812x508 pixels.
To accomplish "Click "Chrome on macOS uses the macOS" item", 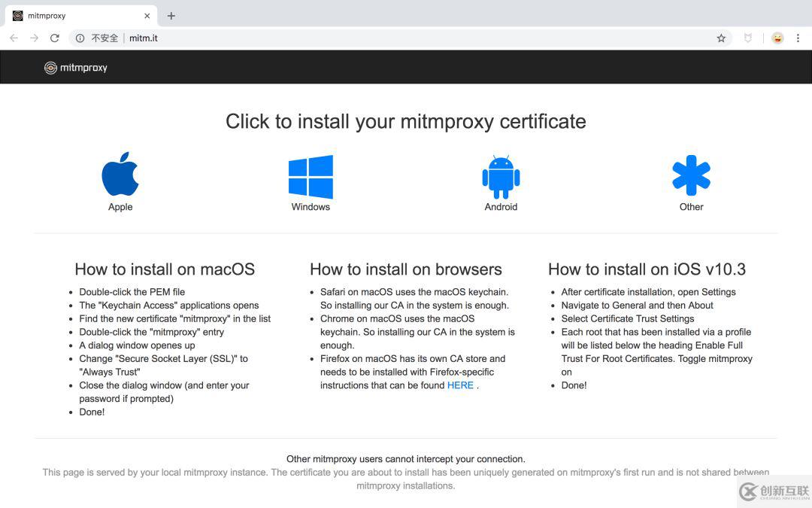I will pos(417,332).
